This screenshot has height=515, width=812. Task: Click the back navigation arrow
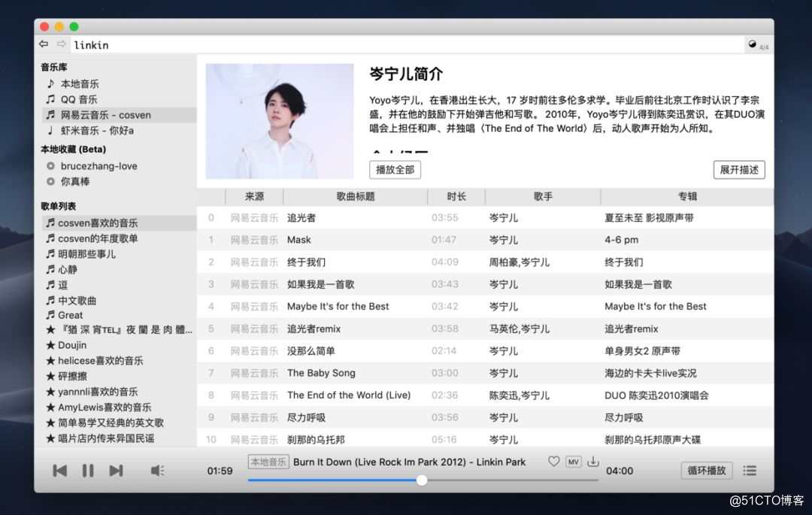[x=43, y=44]
